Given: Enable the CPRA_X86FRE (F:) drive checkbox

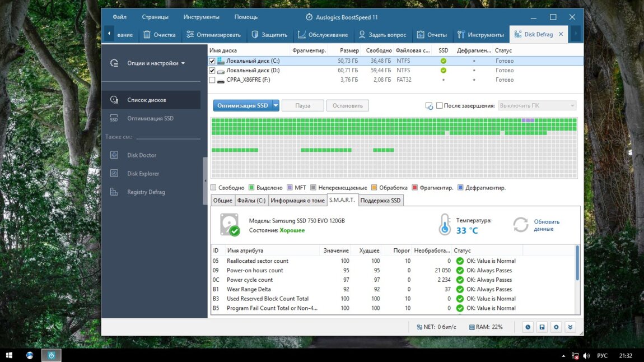Looking at the screenshot, I should (x=212, y=80).
